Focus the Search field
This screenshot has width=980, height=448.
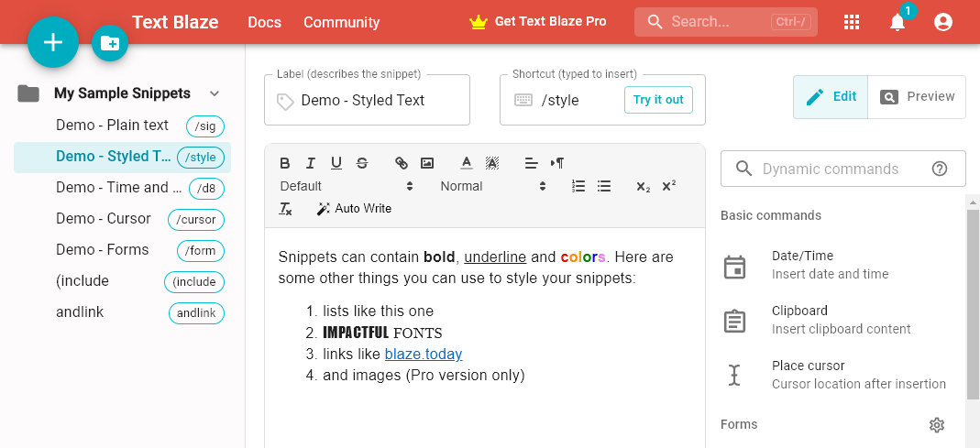point(726,23)
